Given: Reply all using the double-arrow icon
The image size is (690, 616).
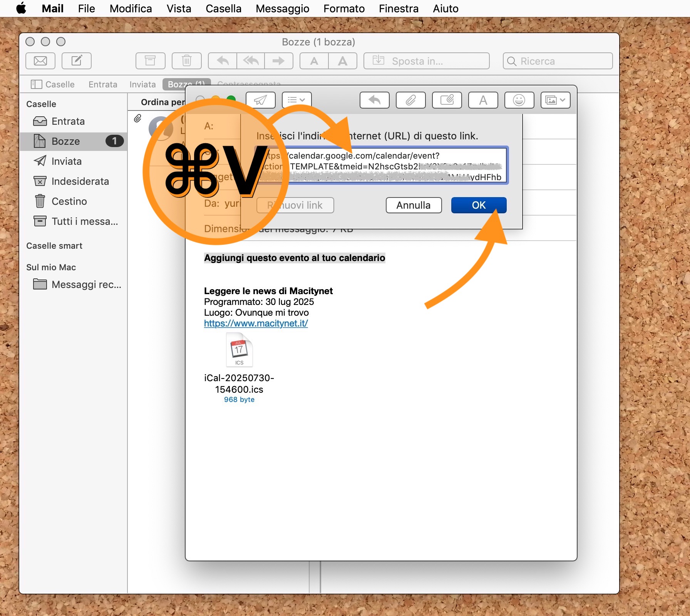Looking at the screenshot, I should point(251,61).
